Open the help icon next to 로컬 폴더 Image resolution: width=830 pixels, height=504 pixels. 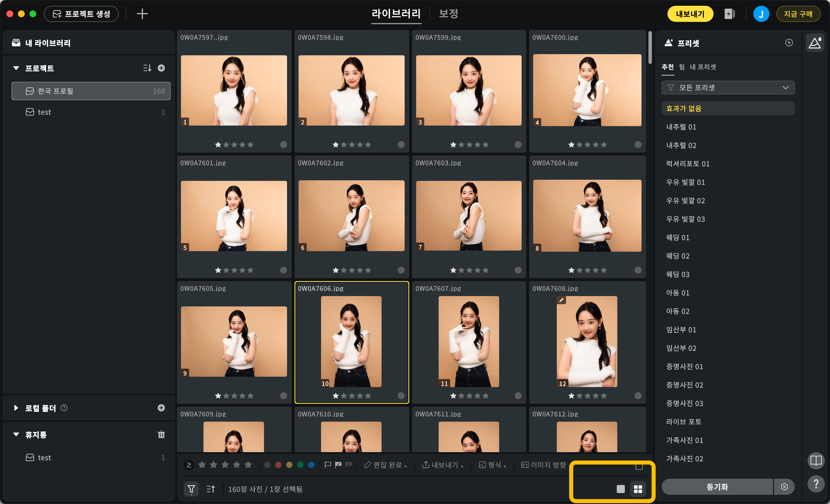(64, 408)
